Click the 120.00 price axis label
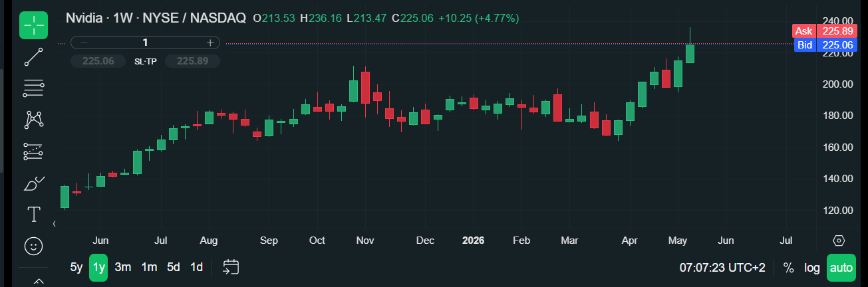Viewport: 868px width, 287px height. [837, 210]
